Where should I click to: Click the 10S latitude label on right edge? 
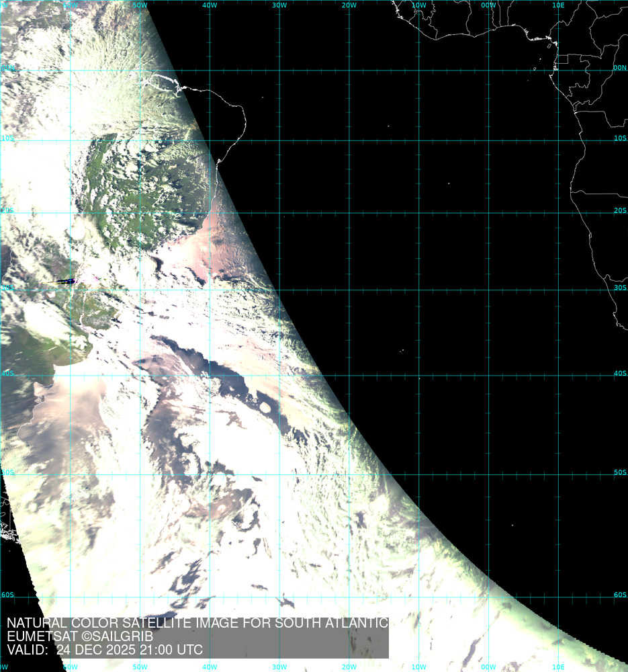tap(619, 138)
